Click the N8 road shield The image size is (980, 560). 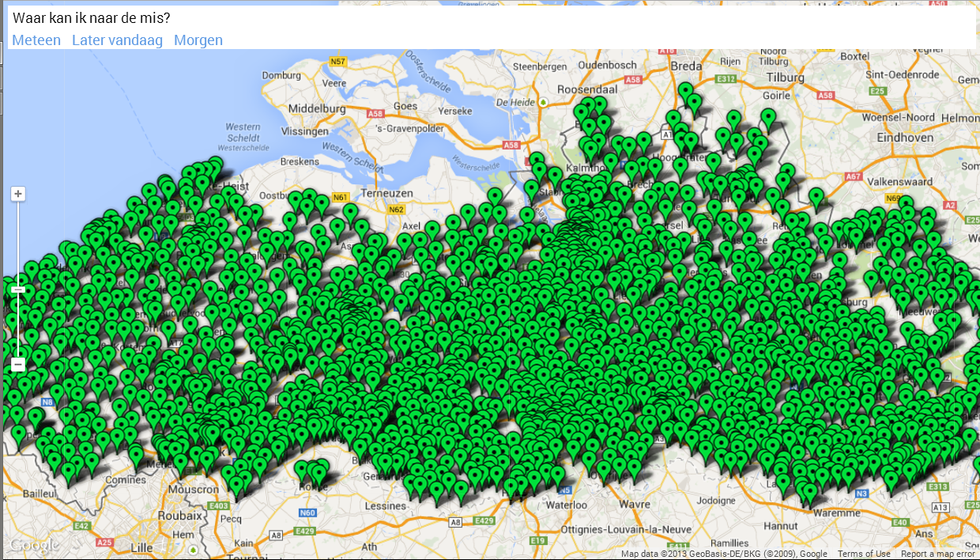(x=47, y=403)
